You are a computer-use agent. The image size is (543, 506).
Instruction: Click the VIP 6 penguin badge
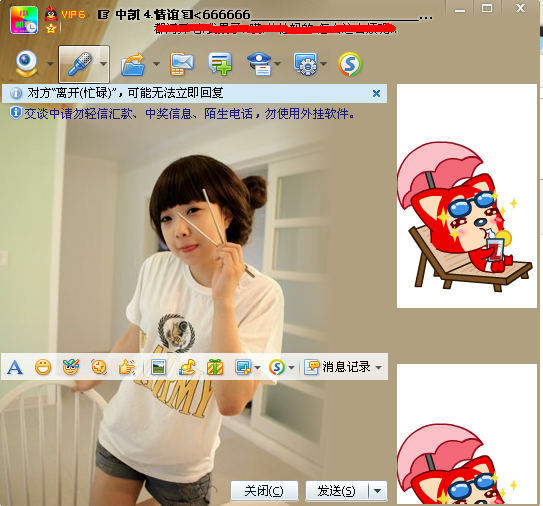pyautogui.click(x=65, y=14)
